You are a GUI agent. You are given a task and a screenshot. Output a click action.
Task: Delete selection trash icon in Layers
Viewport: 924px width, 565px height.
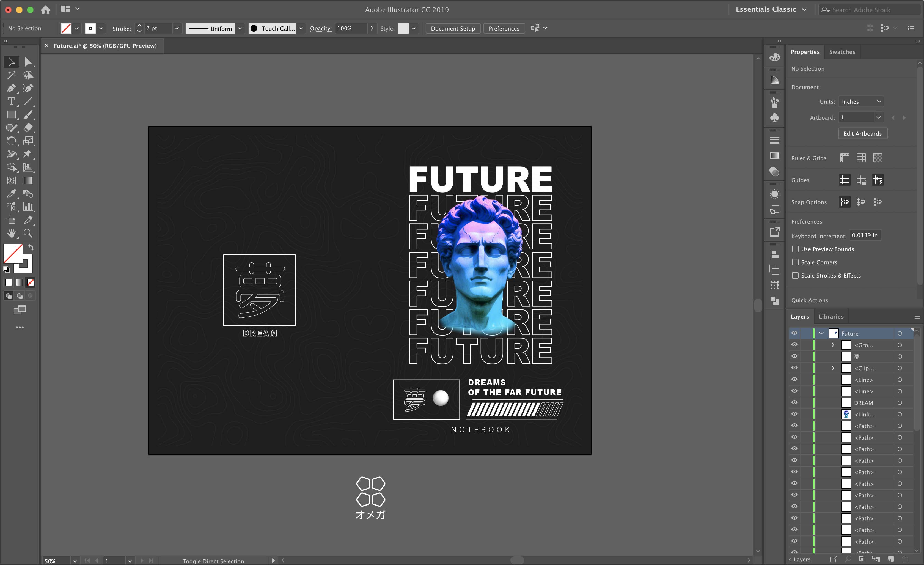coord(905,559)
